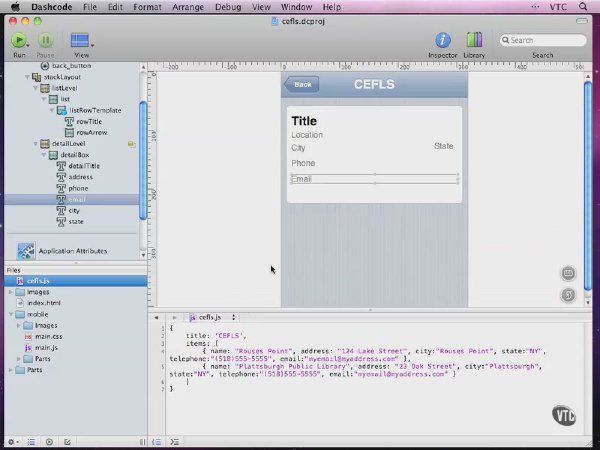The image size is (600, 450).
Task: Select the detailTitle text element
Action: point(84,166)
